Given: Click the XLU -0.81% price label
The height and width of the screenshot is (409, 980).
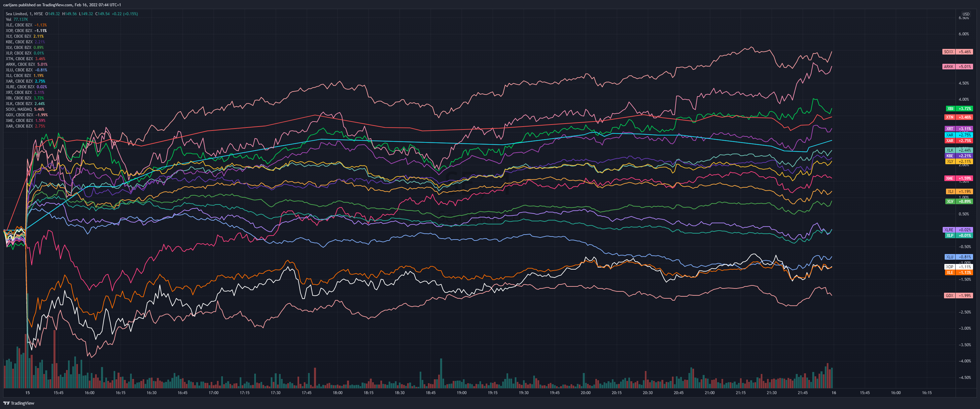Looking at the screenshot, I should [x=959, y=257].
